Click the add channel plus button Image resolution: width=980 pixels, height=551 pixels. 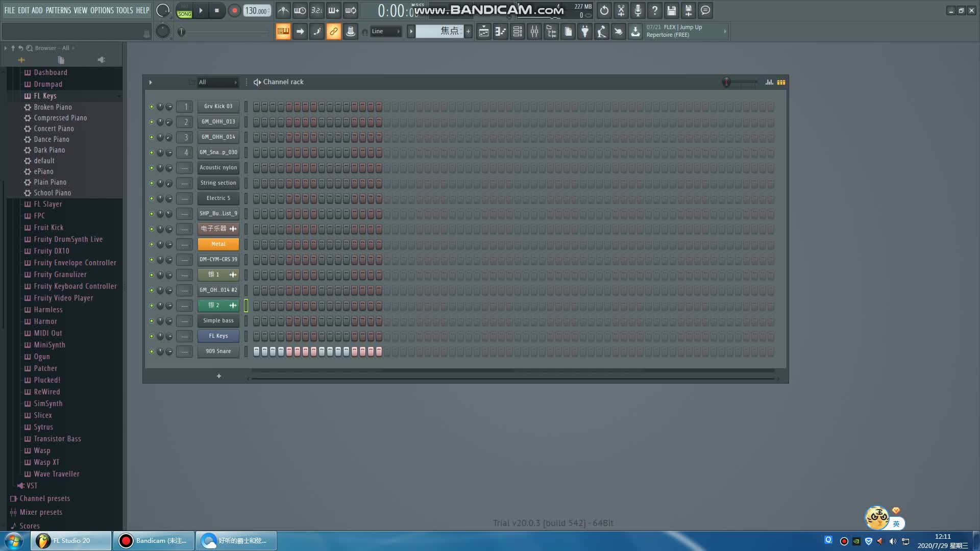click(x=219, y=376)
